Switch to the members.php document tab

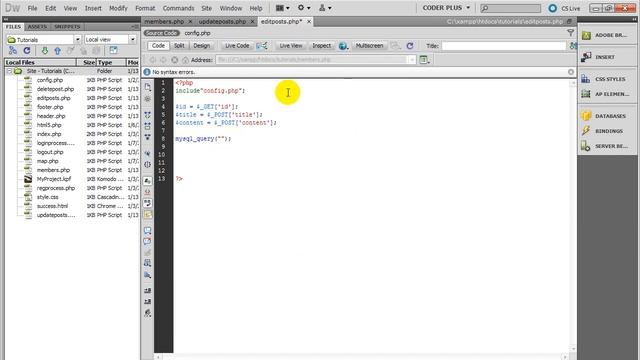click(x=164, y=22)
